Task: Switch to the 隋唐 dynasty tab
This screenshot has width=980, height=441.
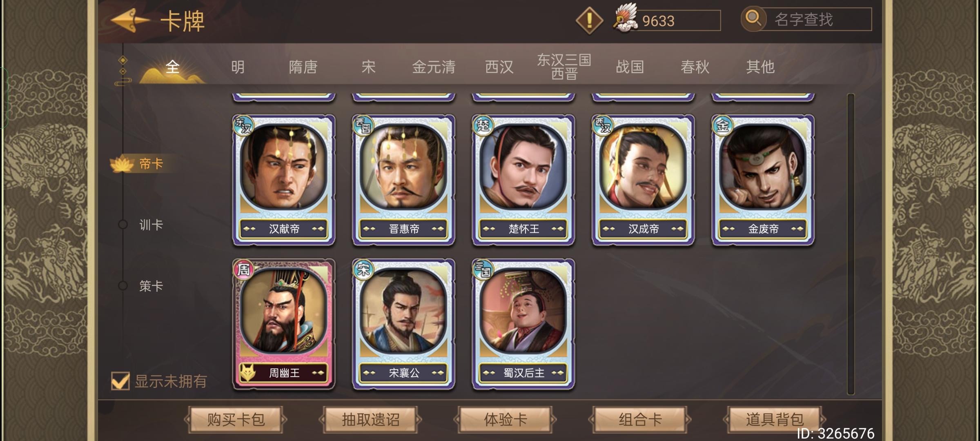Action: (x=303, y=67)
